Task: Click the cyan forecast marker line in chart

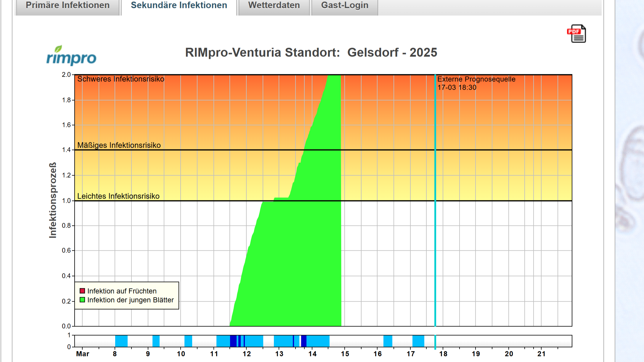Action: [x=435, y=200]
